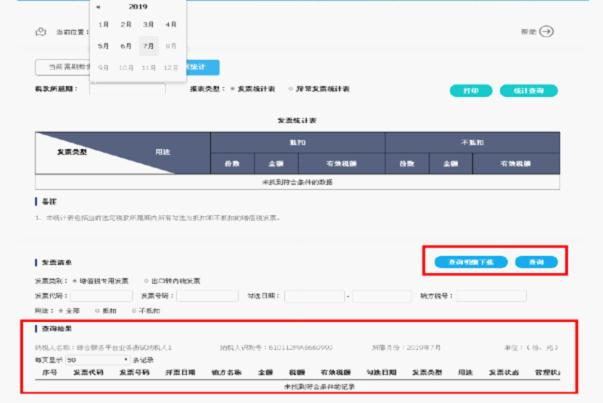Select 1月 in the month picker
The width and height of the screenshot is (603, 403).
[103, 24]
